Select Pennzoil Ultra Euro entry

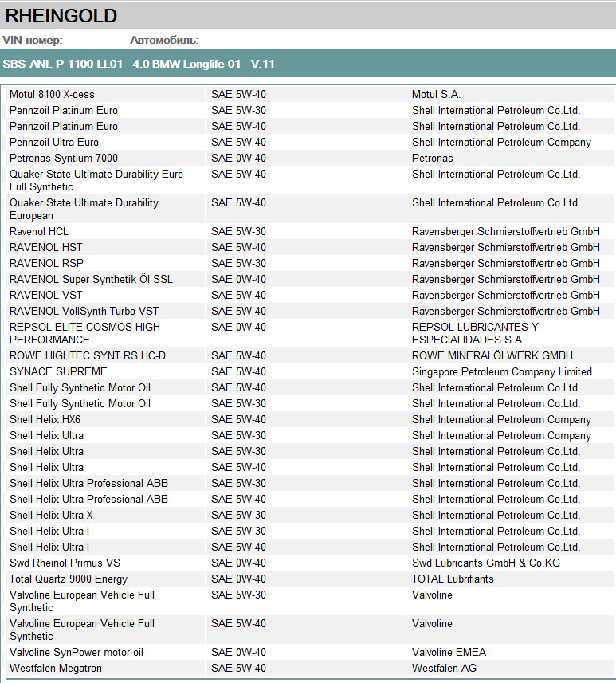(54, 142)
